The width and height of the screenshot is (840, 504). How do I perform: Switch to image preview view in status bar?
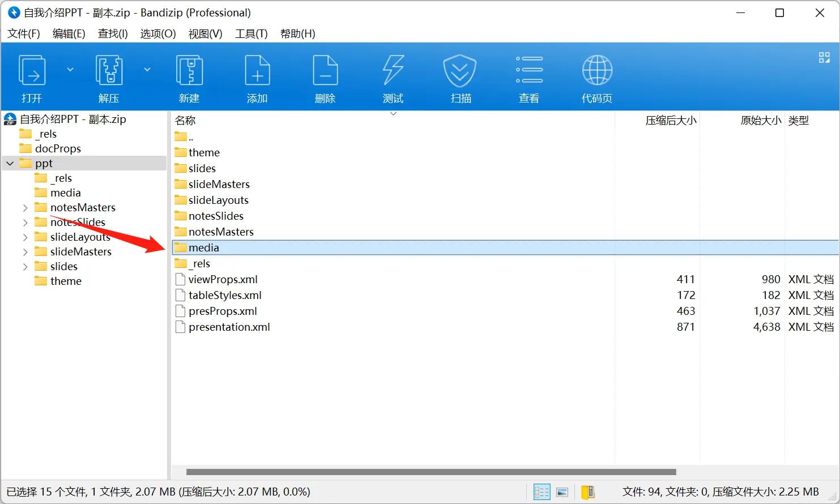point(562,492)
